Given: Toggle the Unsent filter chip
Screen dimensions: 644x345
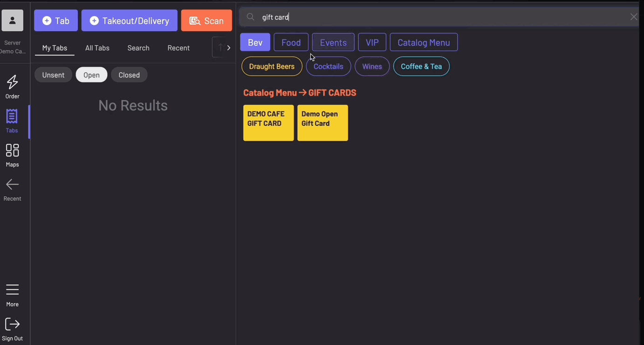Looking at the screenshot, I should click(53, 75).
